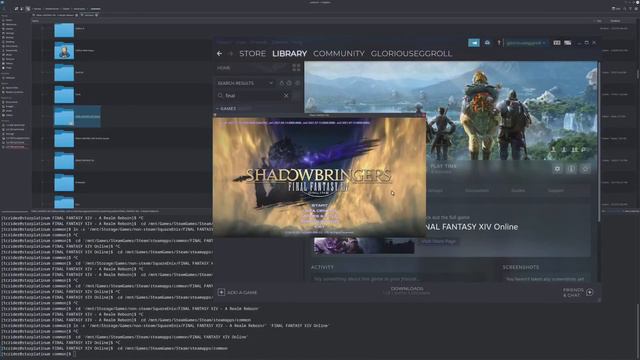Click the Steam game page scrollbar
This screenshot has height=360, width=640.
[599, 141]
